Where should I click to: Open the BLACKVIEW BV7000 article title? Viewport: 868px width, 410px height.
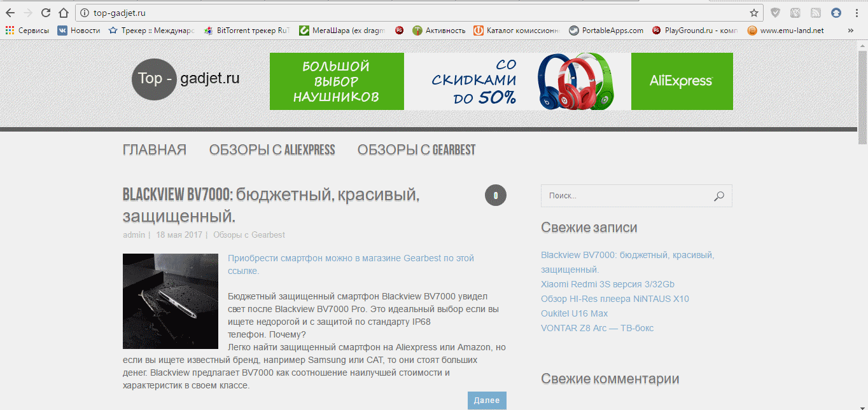tap(271, 205)
